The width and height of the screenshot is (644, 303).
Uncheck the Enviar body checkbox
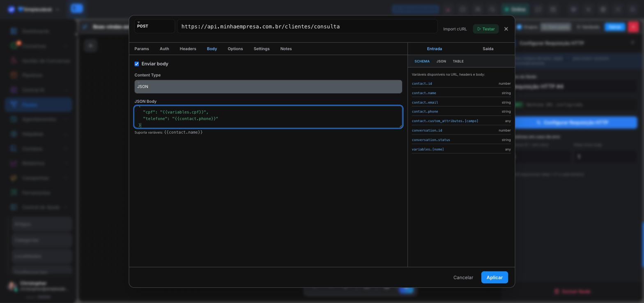coord(137,64)
